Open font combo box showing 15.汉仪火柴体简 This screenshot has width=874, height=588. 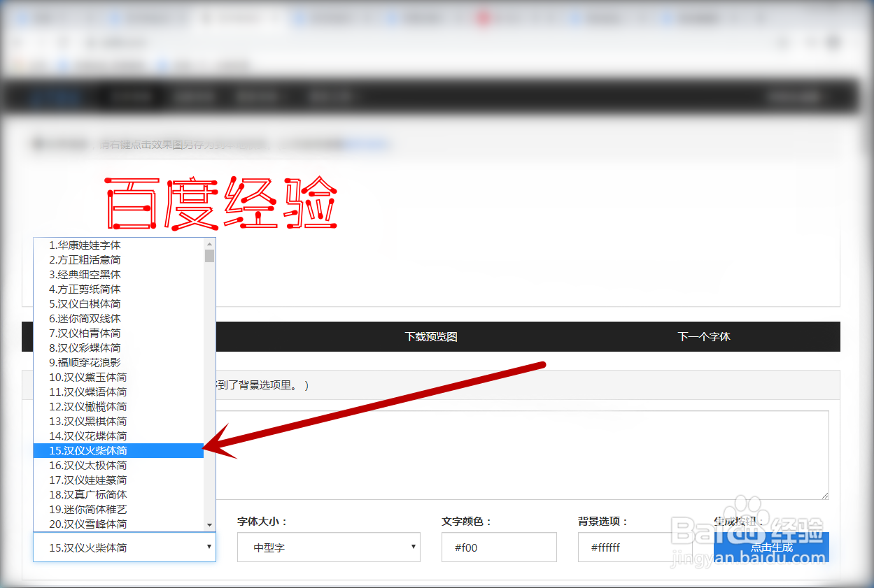point(125,547)
